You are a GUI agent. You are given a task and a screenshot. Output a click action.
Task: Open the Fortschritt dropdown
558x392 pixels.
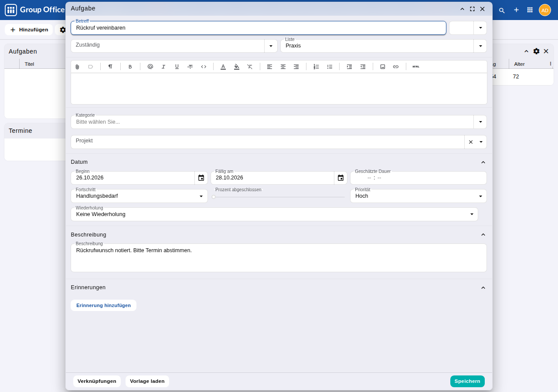201,196
